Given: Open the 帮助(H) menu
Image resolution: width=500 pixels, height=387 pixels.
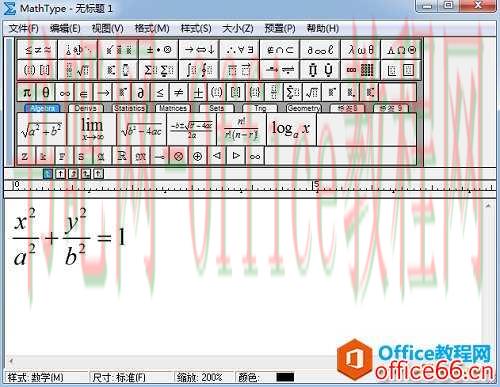Looking at the screenshot, I should point(323,28).
